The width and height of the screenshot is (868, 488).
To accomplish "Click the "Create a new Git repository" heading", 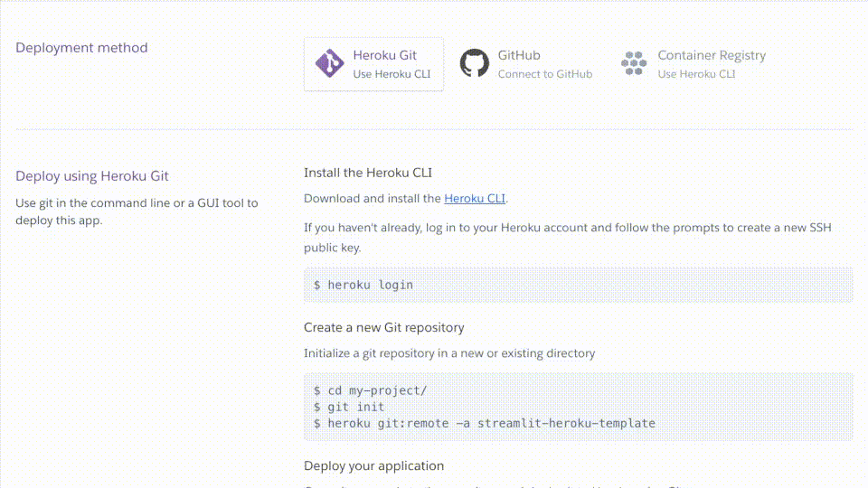I will click(384, 327).
